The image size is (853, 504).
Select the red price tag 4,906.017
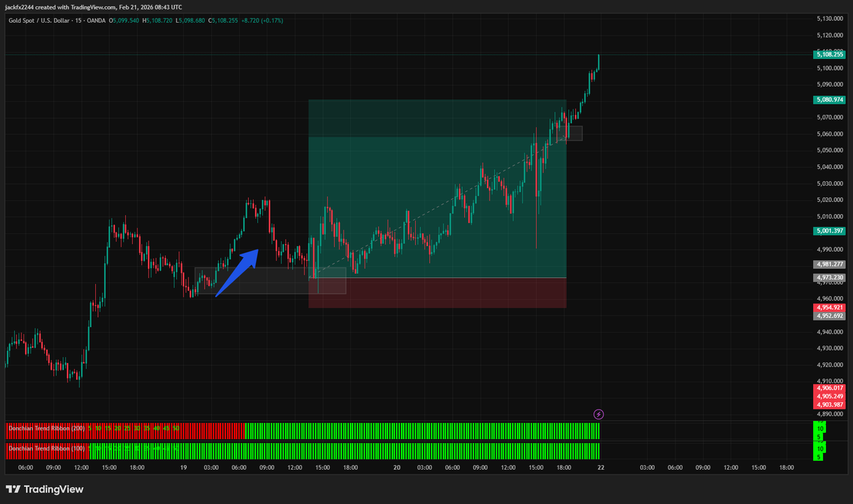pyautogui.click(x=830, y=387)
